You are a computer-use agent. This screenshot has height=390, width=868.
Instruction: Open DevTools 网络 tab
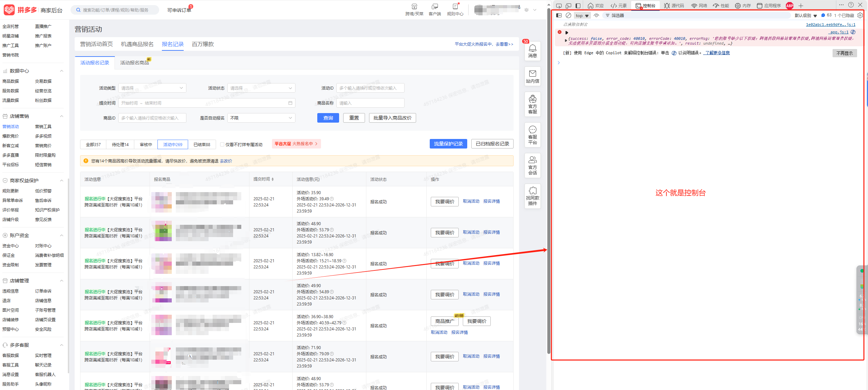pos(699,6)
